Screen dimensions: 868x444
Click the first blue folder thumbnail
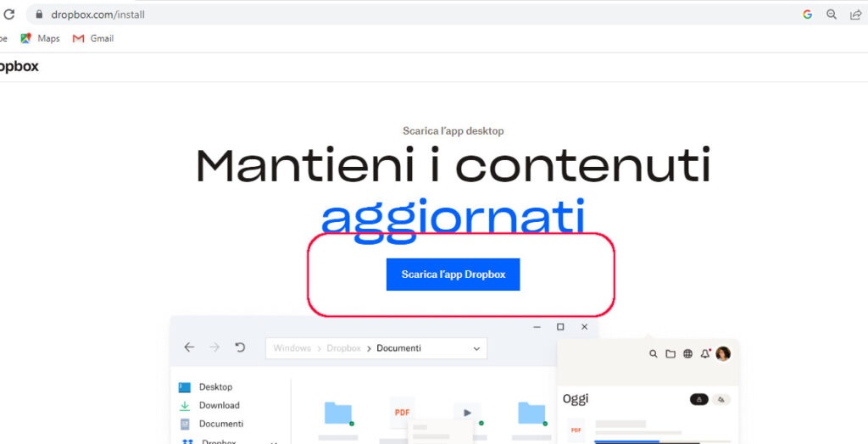338,413
